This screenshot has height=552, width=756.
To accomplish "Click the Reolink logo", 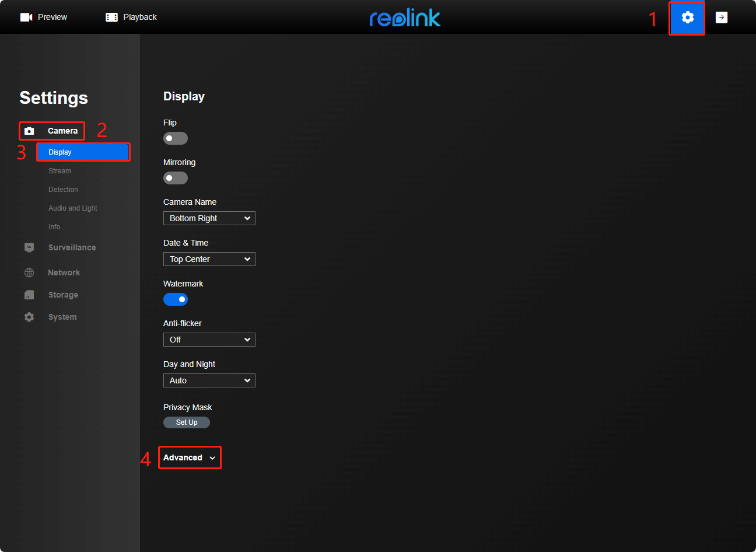I will 405,18.
